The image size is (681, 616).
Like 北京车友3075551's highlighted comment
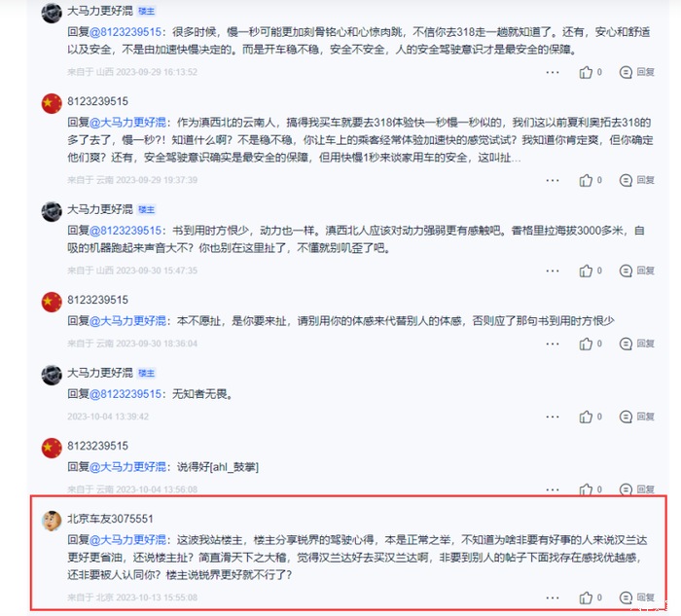point(591,598)
